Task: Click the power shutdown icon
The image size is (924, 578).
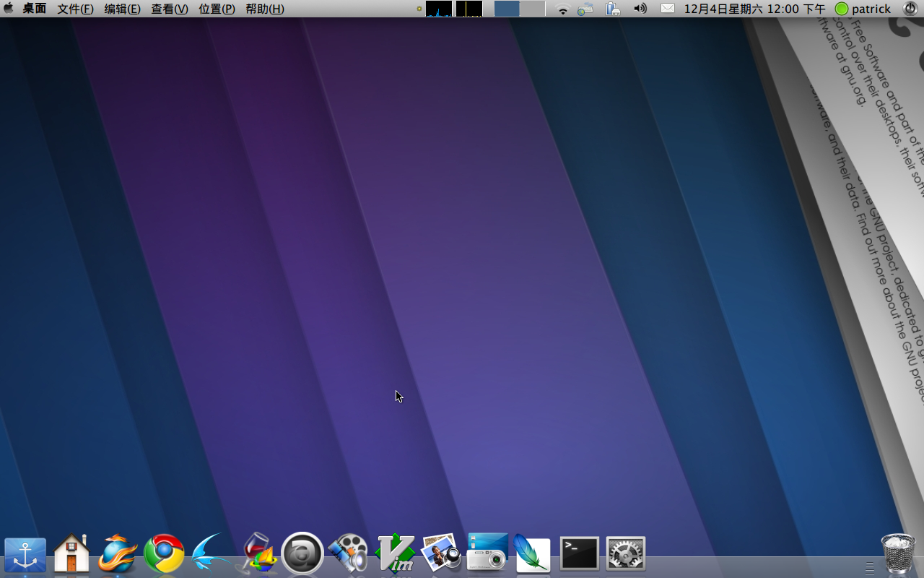Action: [910, 9]
